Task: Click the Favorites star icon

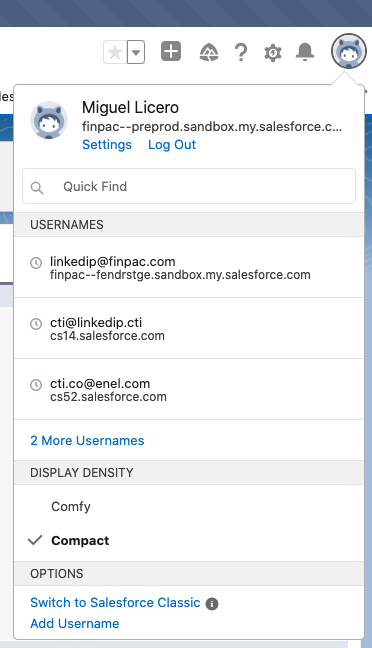Action: pyautogui.click(x=115, y=52)
